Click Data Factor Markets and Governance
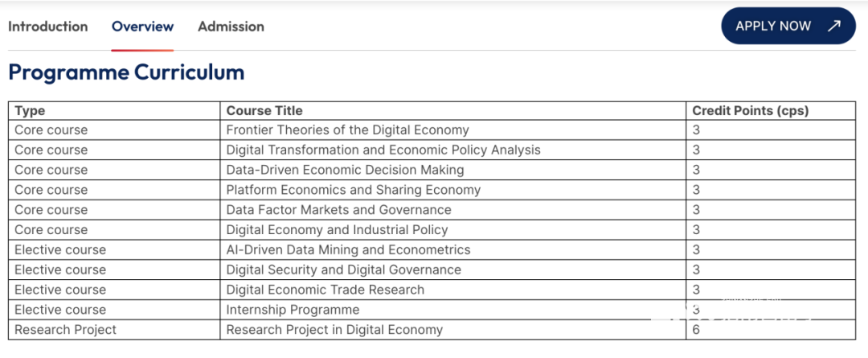 339,210
